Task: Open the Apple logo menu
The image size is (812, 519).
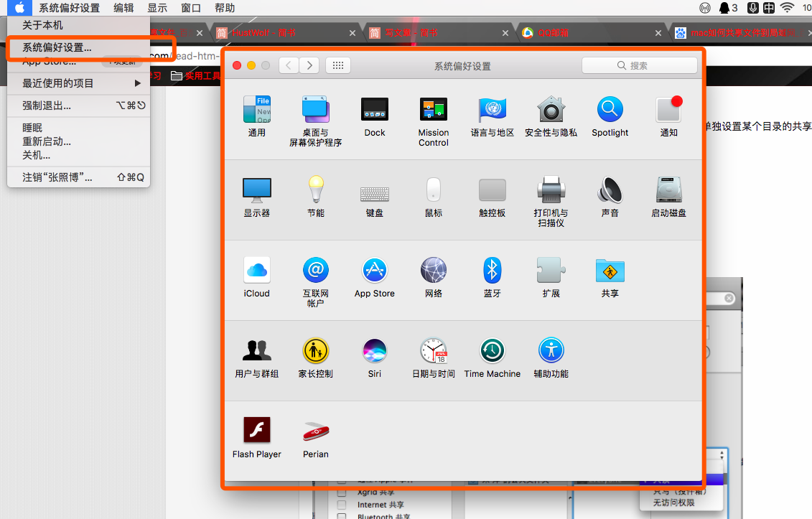Action: pos(19,8)
